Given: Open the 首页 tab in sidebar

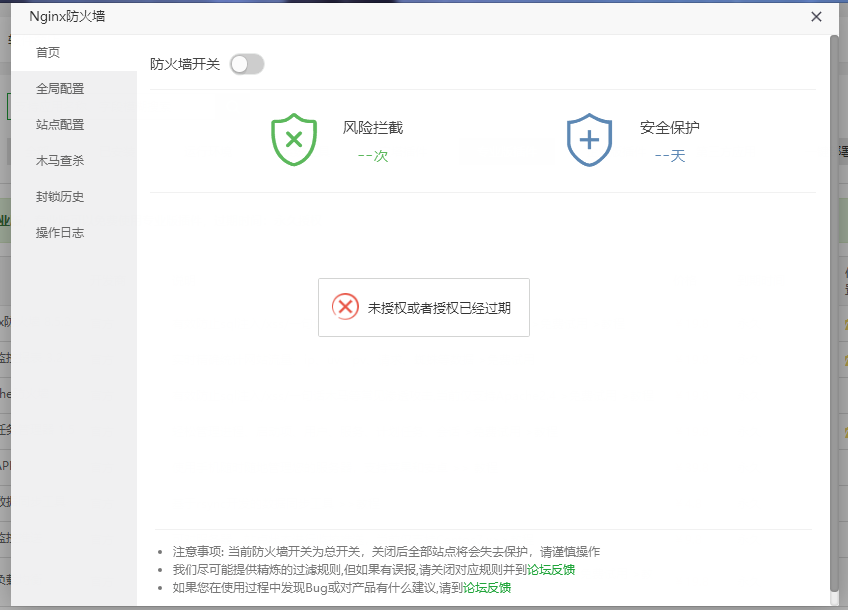Looking at the screenshot, I should coord(74,52).
